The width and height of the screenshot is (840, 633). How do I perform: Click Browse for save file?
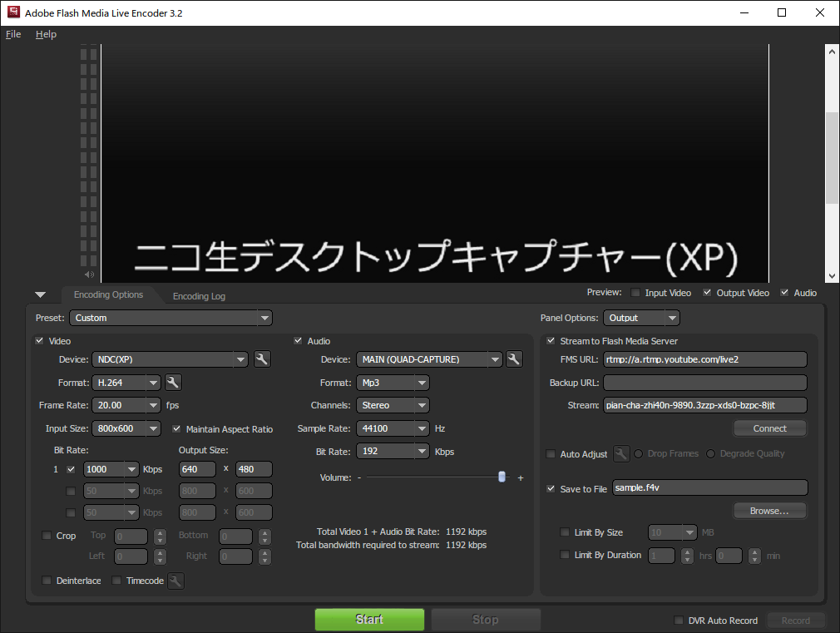click(x=770, y=511)
